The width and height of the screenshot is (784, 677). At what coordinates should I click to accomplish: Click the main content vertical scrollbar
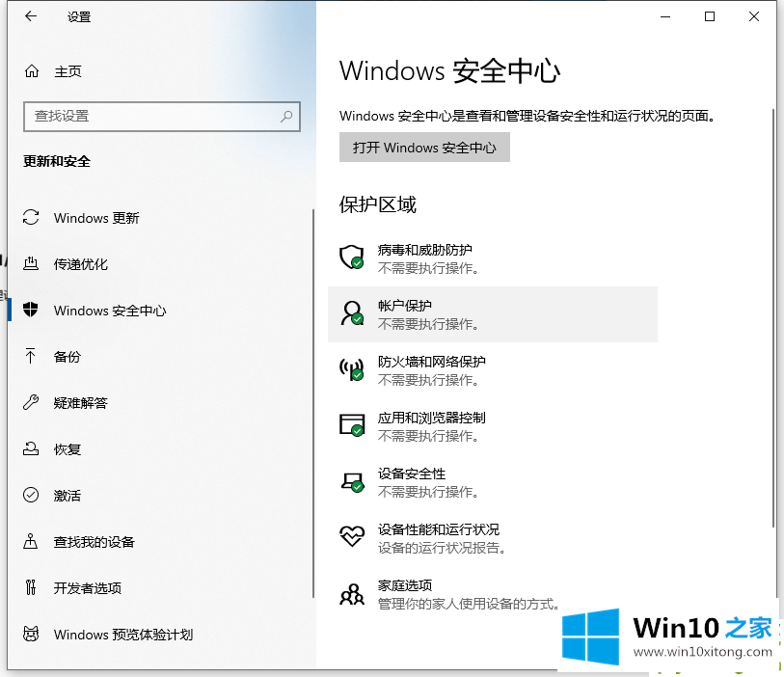(773, 316)
